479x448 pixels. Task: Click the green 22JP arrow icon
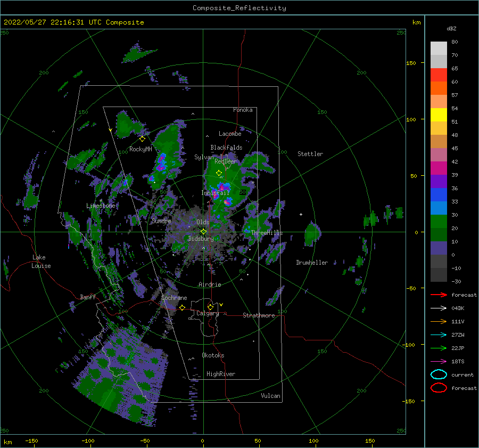tap(439, 348)
